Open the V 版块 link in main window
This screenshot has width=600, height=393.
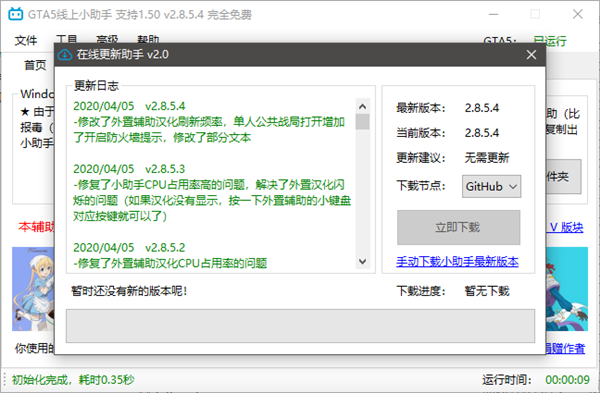(567, 227)
